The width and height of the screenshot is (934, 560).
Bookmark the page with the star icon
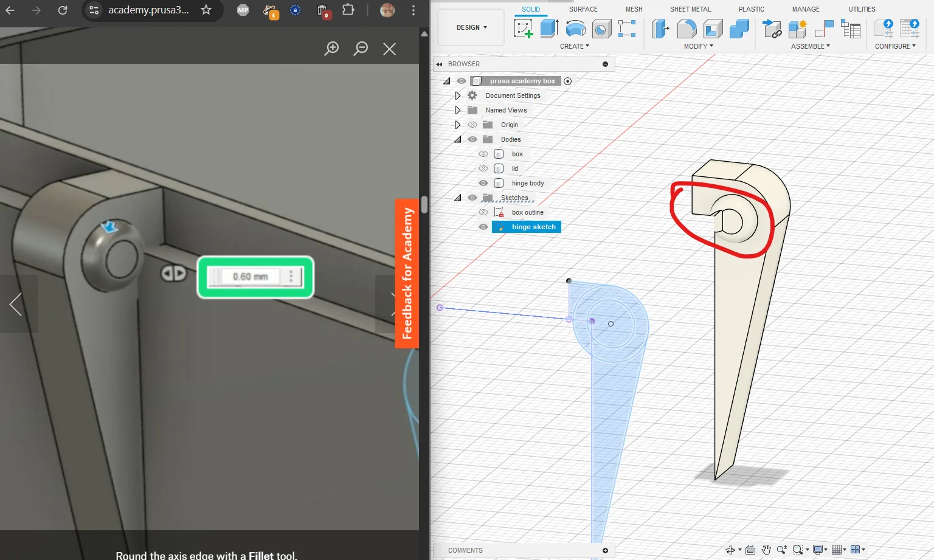pyautogui.click(x=206, y=10)
